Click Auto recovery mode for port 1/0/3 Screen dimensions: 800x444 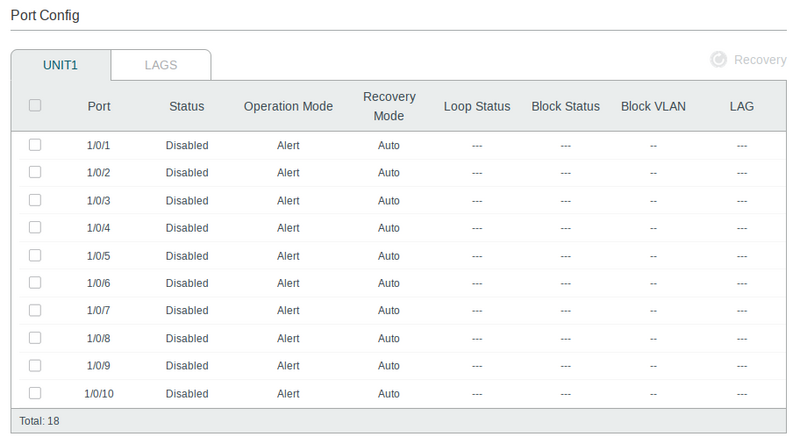click(389, 201)
